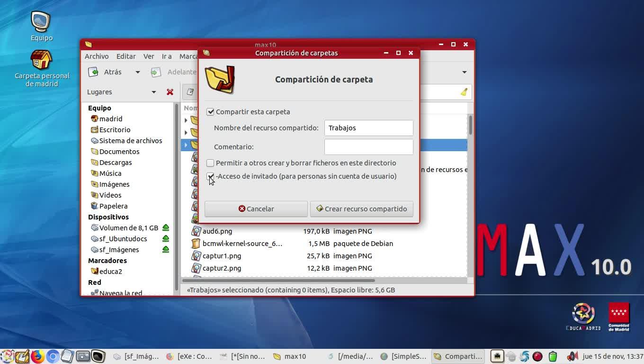Eject Volumen de 8,1 GB
Viewport: 644px width, 364px height.
(x=166, y=227)
